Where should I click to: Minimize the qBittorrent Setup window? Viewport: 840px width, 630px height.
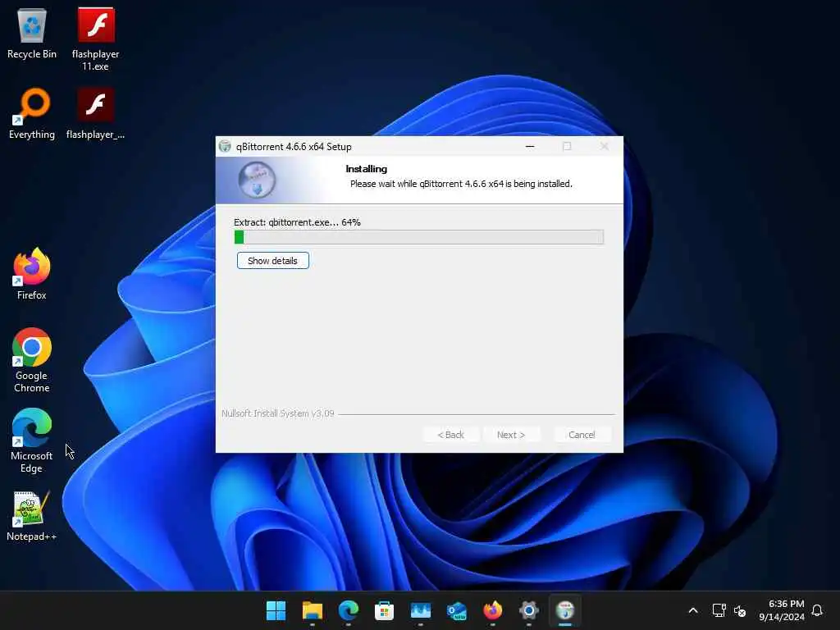pyautogui.click(x=530, y=146)
